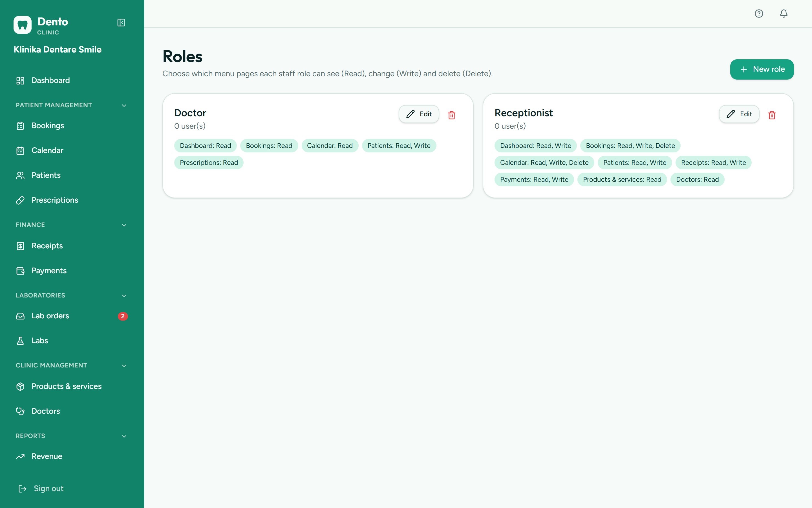The height and width of the screenshot is (508, 812).
Task: Create a New role
Action: (x=762, y=69)
